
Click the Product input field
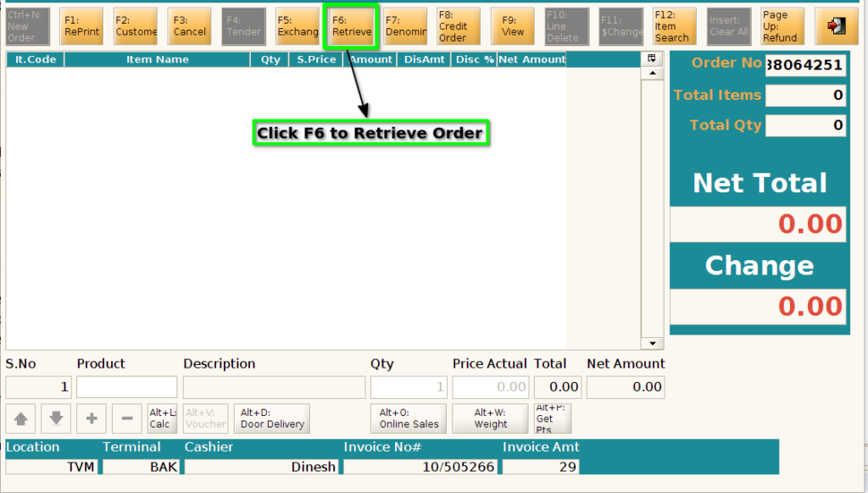point(127,387)
